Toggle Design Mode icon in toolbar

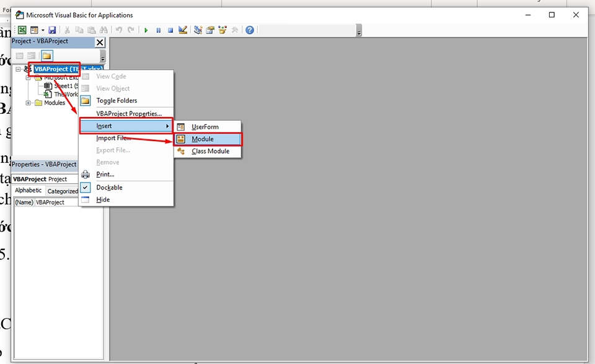tap(182, 30)
